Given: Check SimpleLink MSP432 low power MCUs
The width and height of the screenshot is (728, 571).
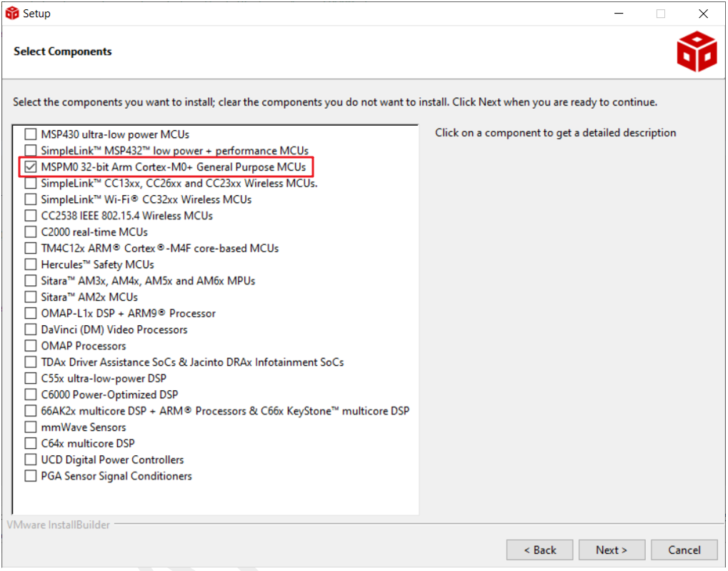Looking at the screenshot, I should [30, 151].
